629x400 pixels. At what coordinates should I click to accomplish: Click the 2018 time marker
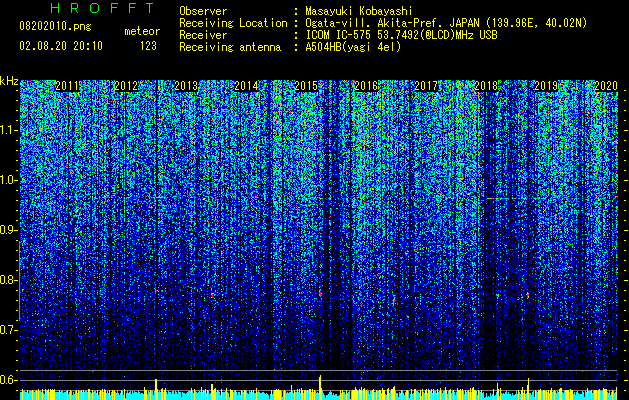[486, 86]
